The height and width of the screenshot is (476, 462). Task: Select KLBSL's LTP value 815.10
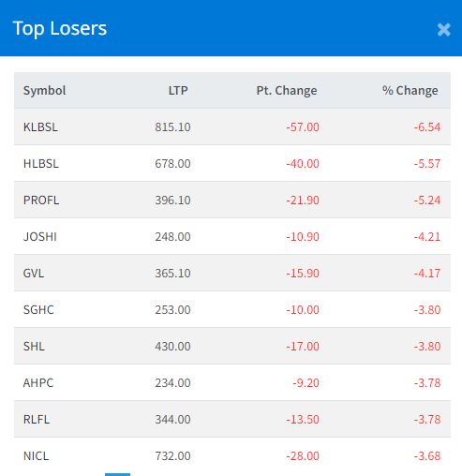pyautogui.click(x=172, y=127)
